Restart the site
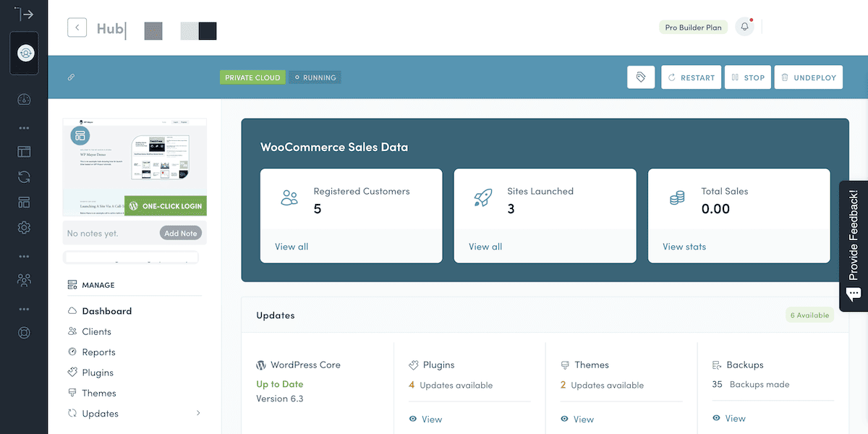This screenshot has width=868, height=434. point(691,77)
